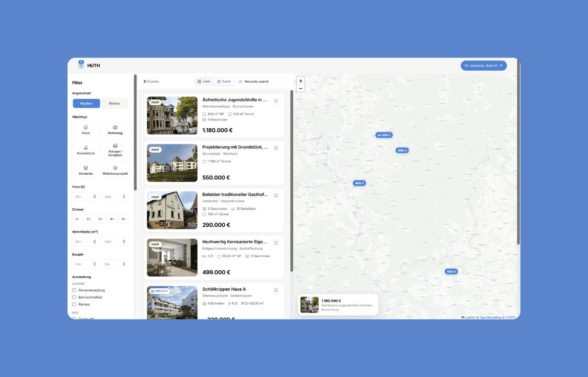The height and width of the screenshot is (377, 588).
Task: Open the OpenStreetMap attribution link
Action: [x=491, y=317]
